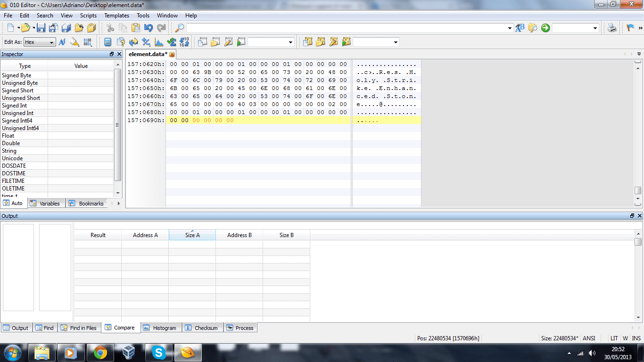Click the green Goto arrow icon
The image size is (644, 362).
[x=545, y=28]
